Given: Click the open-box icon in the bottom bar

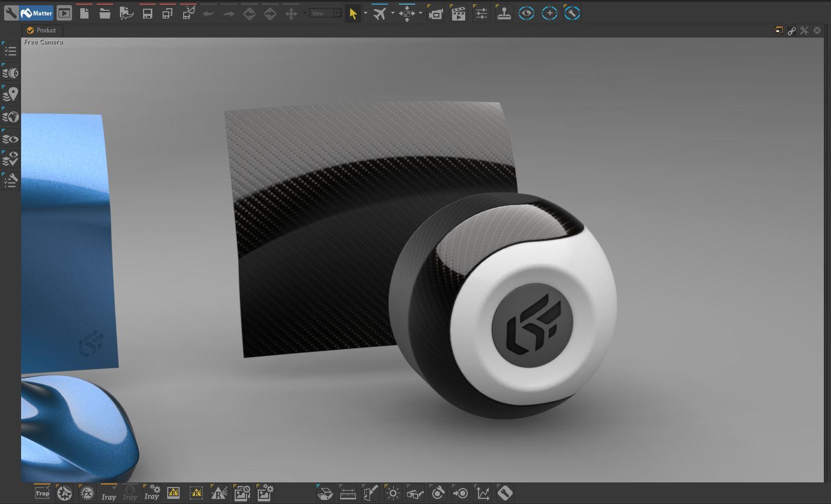Looking at the screenshot, I should tap(325, 493).
